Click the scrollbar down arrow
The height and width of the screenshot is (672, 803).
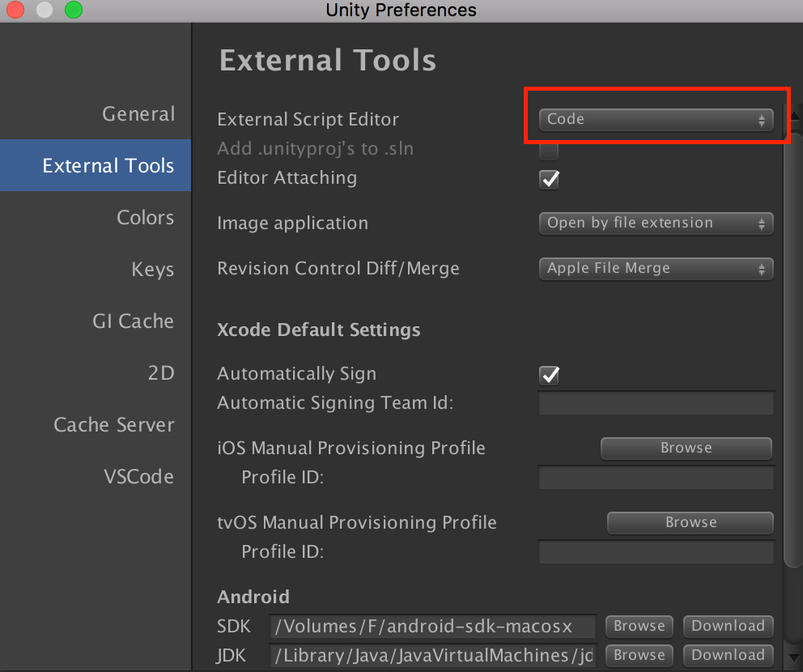click(x=794, y=658)
